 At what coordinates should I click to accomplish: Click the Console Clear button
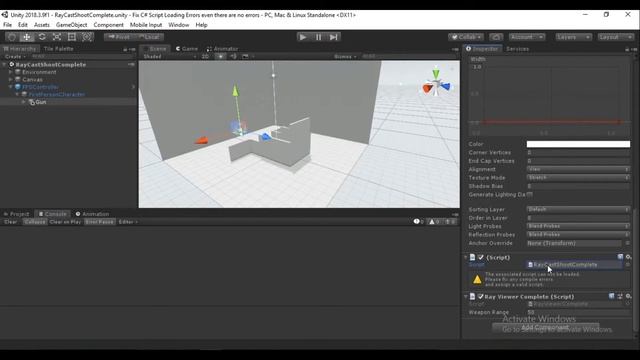click(11, 222)
